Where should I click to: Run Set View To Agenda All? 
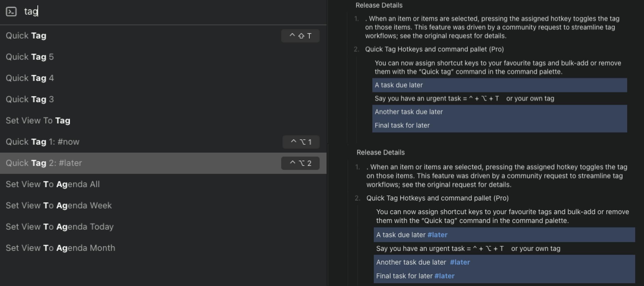53,184
